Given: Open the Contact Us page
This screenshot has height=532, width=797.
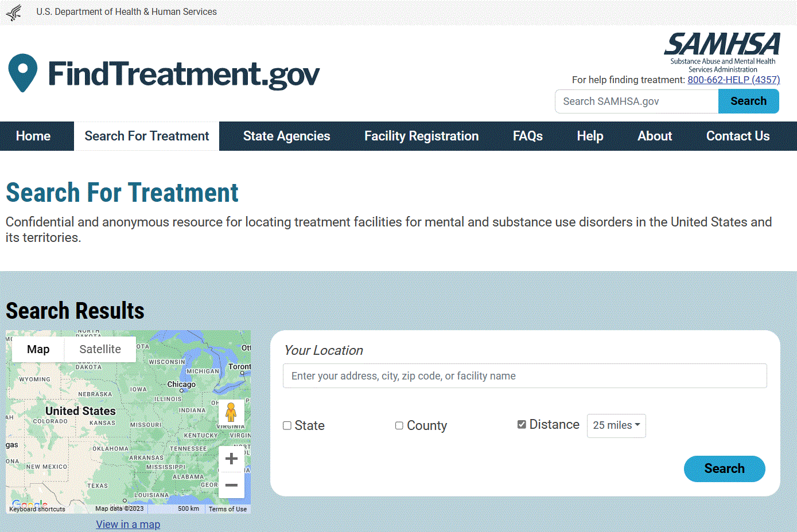Looking at the screenshot, I should [x=738, y=136].
